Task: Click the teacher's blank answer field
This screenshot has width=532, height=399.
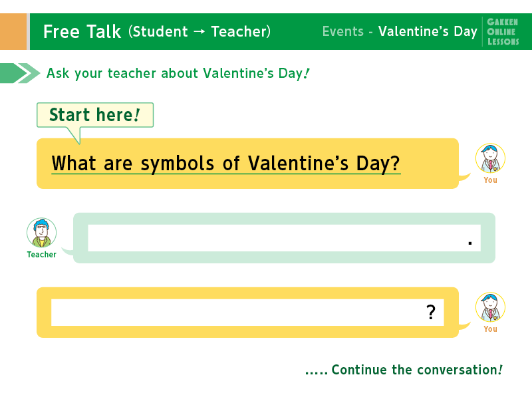Action: click(x=285, y=238)
